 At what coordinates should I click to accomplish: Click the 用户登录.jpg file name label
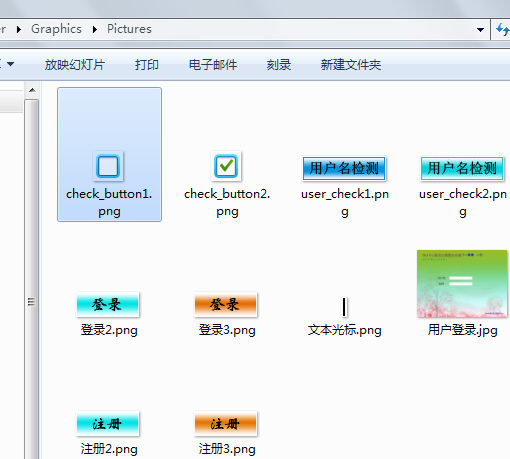[463, 330]
